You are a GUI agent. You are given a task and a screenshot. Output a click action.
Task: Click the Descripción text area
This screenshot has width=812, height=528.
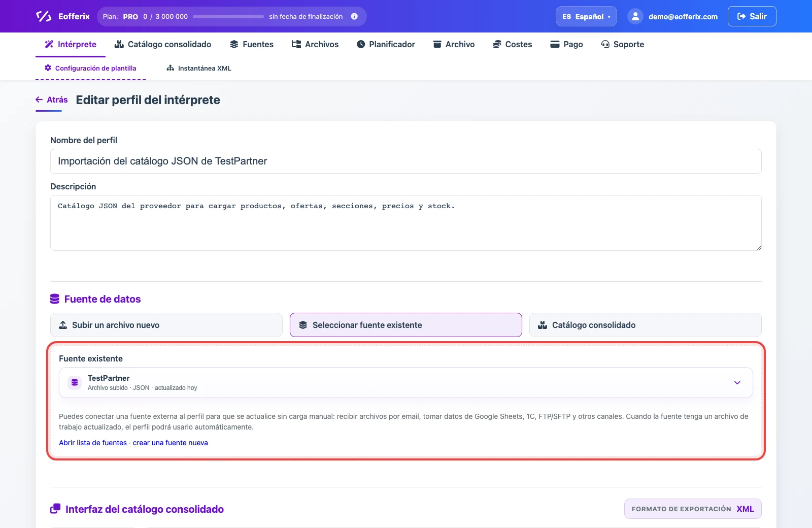406,223
